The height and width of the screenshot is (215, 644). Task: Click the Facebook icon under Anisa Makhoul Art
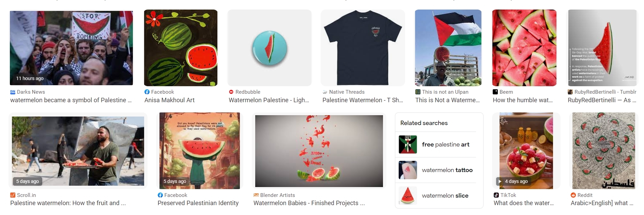[x=147, y=92]
